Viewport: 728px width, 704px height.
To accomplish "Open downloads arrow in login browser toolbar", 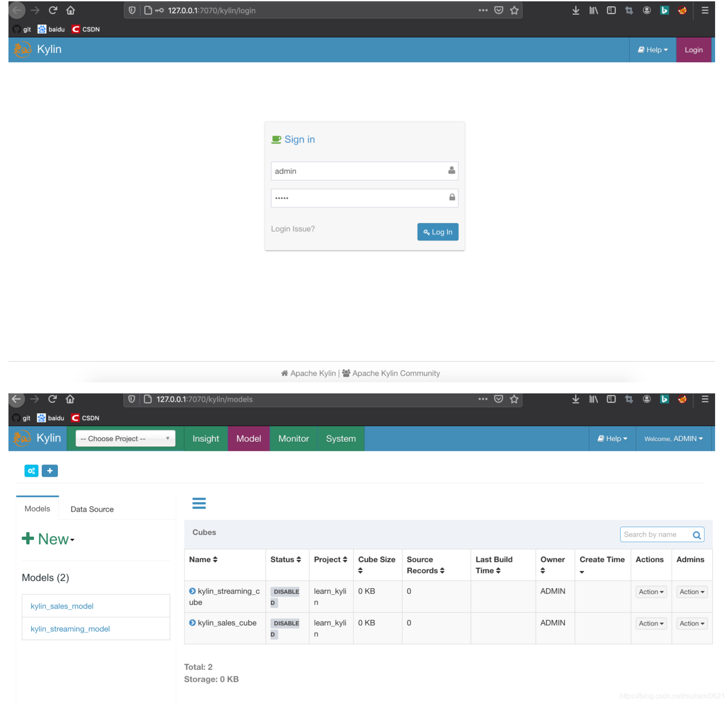I will point(575,10).
